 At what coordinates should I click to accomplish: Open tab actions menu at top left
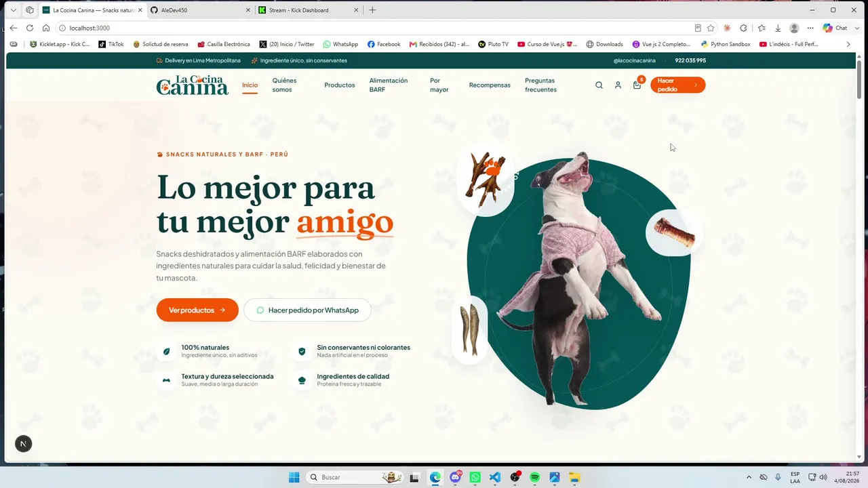(13, 10)
